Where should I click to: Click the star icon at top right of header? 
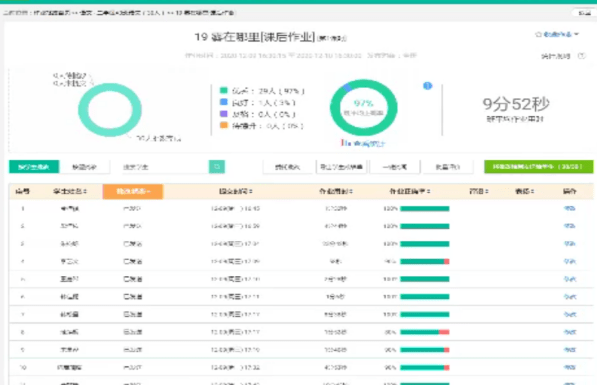538,34
